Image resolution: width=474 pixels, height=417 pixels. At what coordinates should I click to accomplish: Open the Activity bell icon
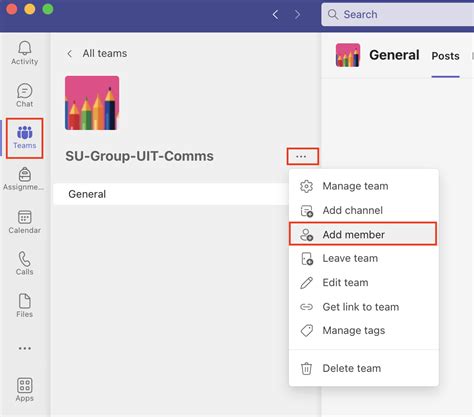pos(24,53)
